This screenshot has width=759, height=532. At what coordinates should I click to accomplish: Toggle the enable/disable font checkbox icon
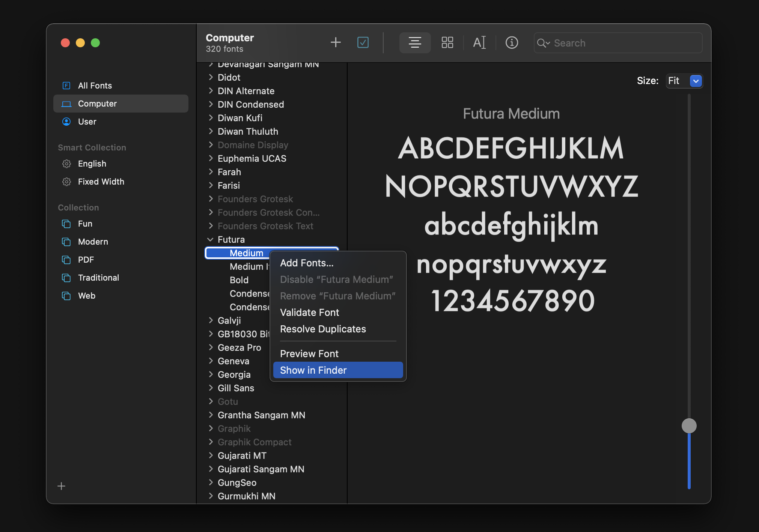click(363, 42)
